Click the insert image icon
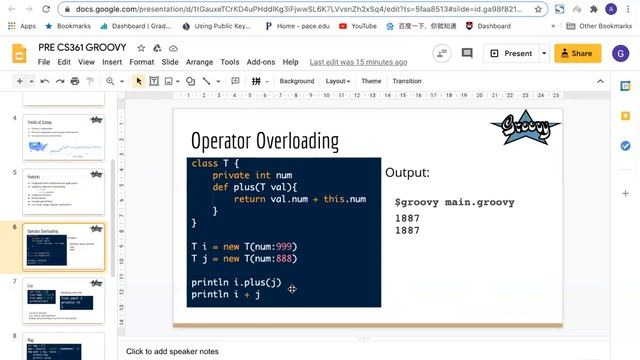640x360 pixels. point(169,81)
